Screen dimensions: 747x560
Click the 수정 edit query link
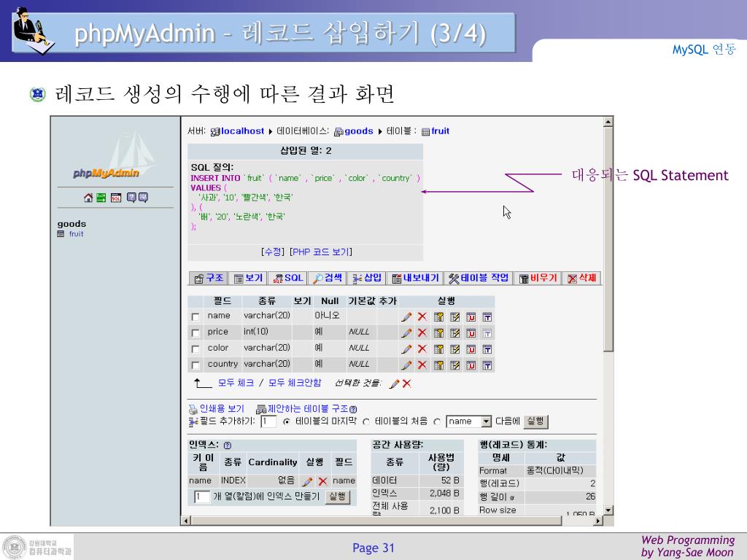[x=273, y=252]
